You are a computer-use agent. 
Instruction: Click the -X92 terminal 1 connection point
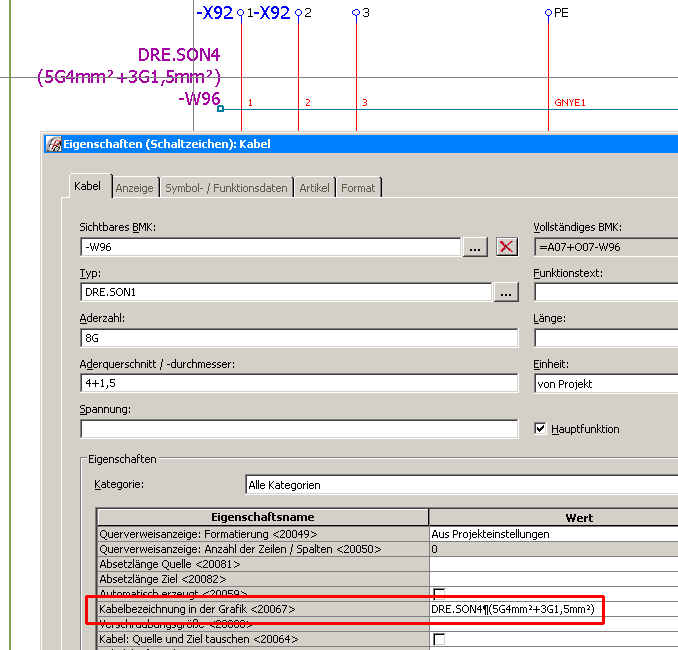(x=241, y=13)
